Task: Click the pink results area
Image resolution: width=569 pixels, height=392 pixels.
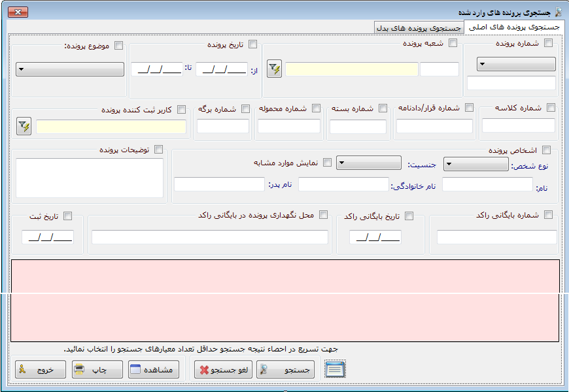Action: tap(284, 301)
